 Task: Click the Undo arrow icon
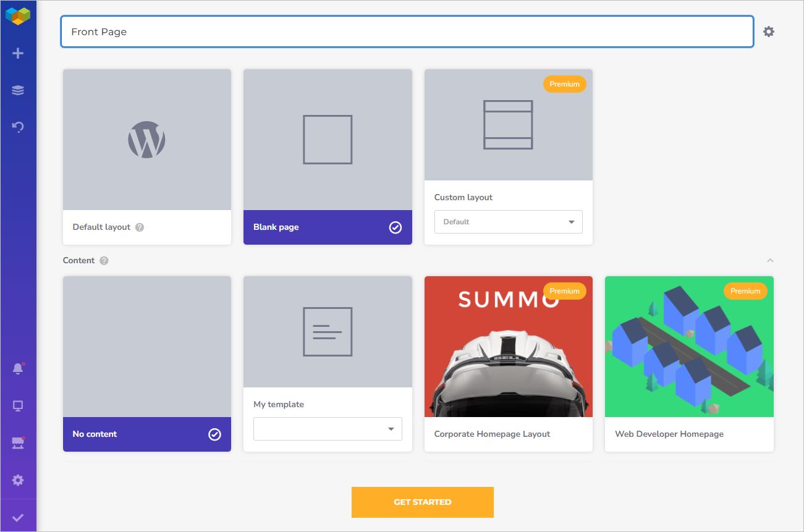coord(19,127)
